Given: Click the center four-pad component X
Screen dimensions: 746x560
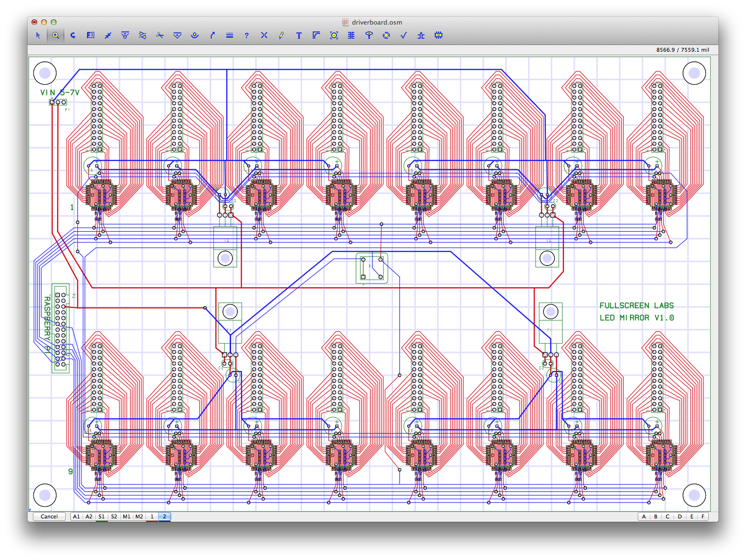Looking at the screenshot, I should point(372,268).
